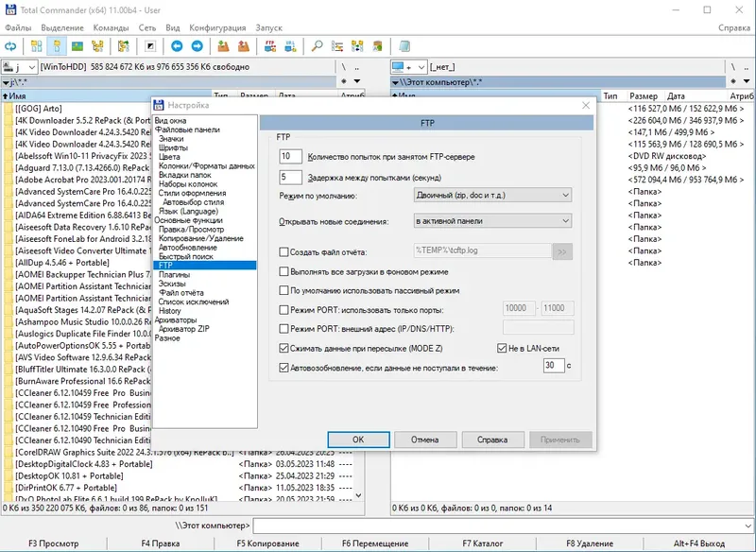
Task: Expand the command line history dropdown
Action: (x=747, y=526)
